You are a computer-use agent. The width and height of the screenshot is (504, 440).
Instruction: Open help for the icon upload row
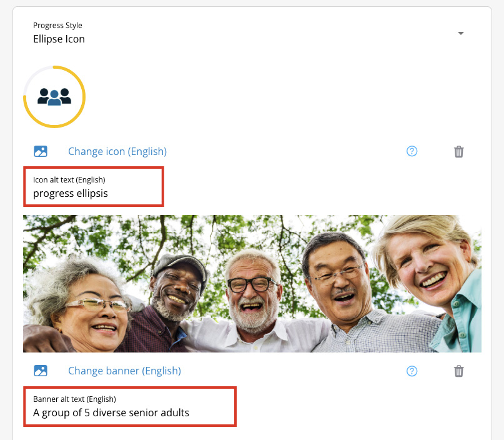[412, 151]
